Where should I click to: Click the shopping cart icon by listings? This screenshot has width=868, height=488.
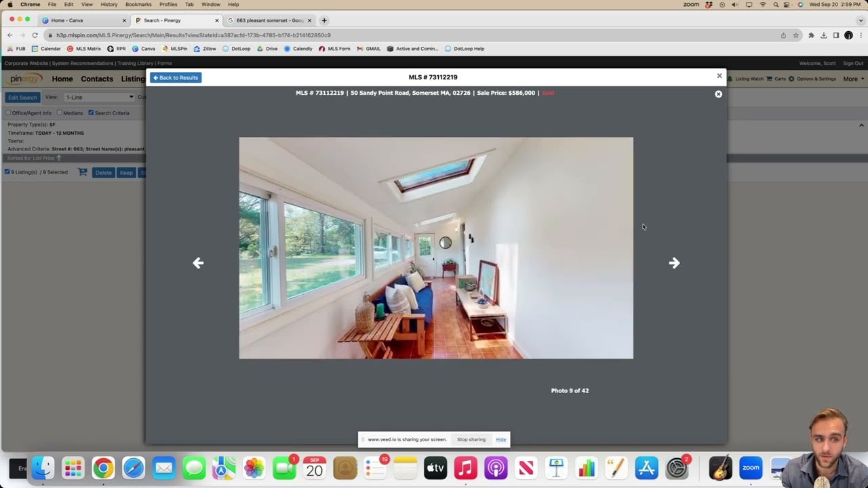coord(83,172)
